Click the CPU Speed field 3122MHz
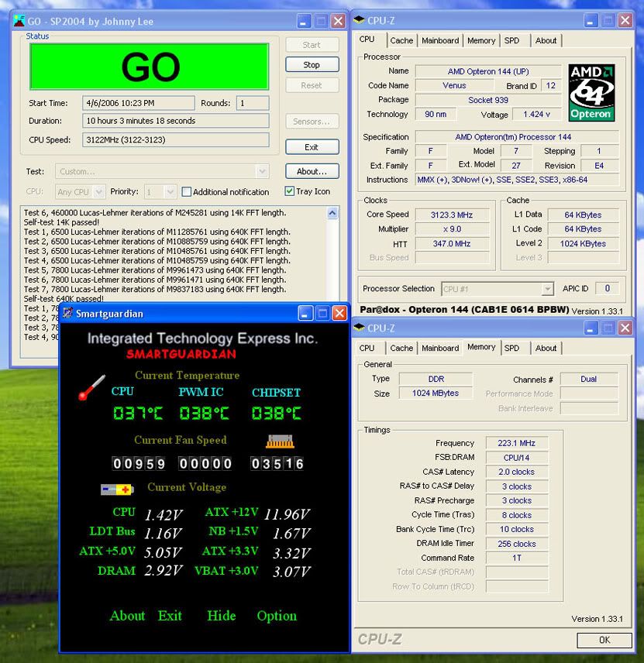 [x=176, y=139]
